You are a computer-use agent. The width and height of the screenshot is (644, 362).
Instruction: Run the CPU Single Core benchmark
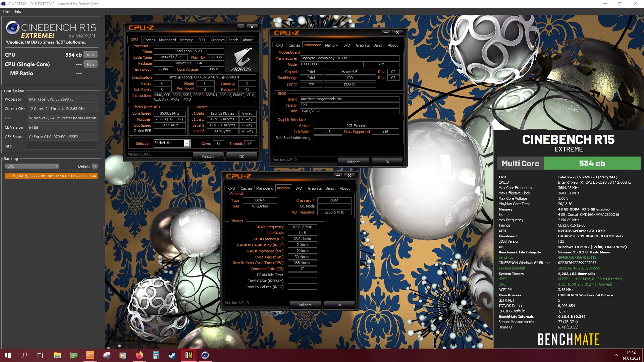[91, 64]
